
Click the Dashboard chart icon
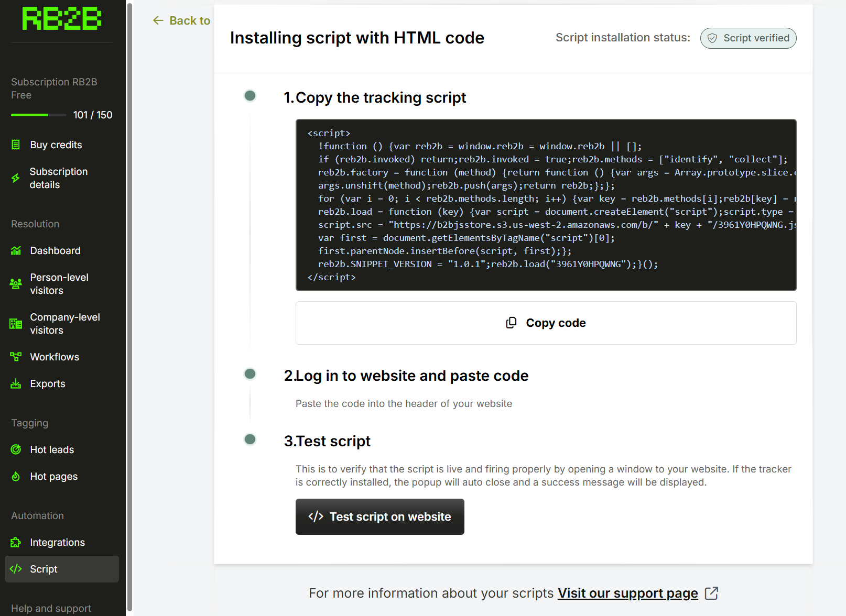point(16,250)
